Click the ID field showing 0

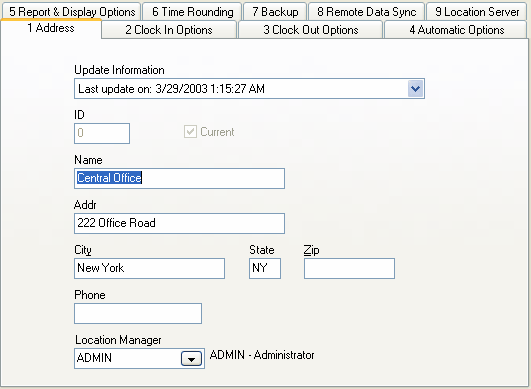pos(102,133)
